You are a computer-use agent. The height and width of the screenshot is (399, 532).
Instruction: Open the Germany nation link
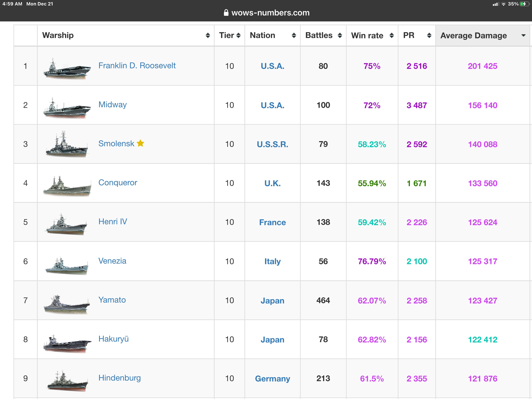click(272, 379)
